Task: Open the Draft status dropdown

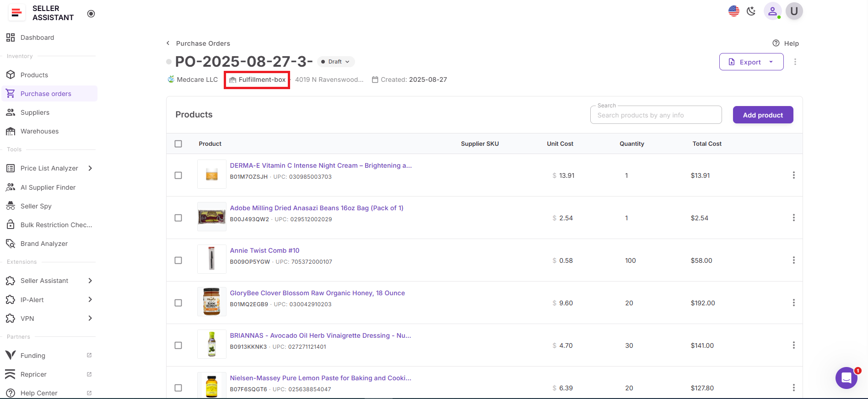Action: click(336, 62)
